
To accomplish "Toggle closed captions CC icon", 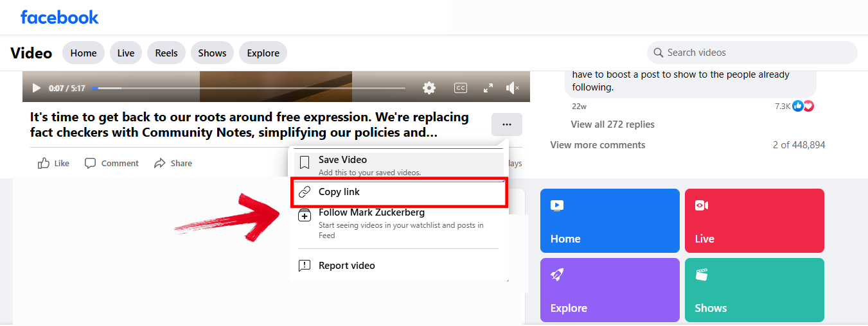I will point(460,88).
